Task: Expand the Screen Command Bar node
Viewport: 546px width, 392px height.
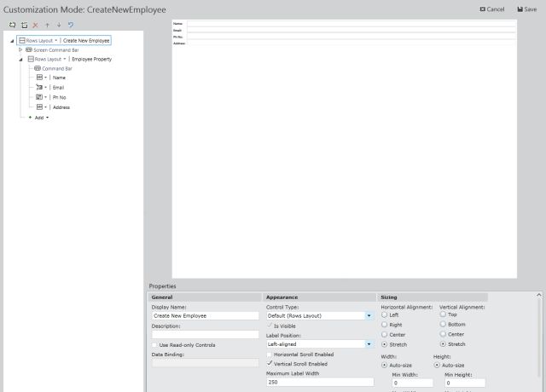Action: click(20, 49)
